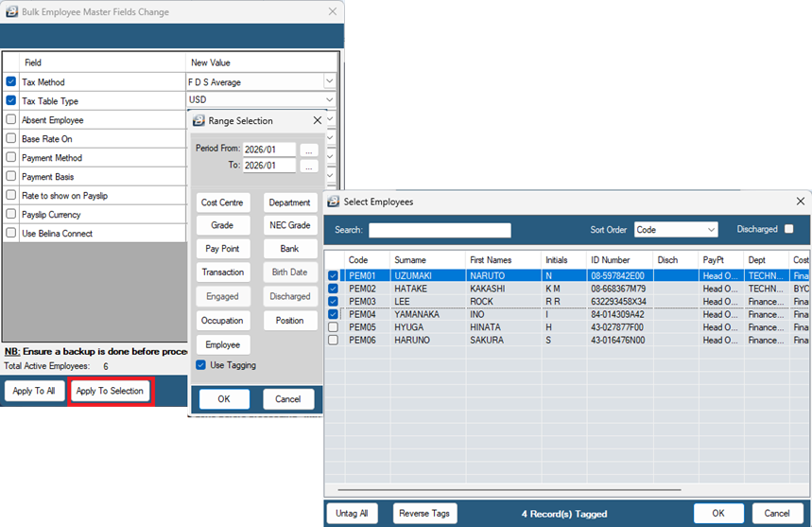Click Apply To Selection button
Viewport: 812px width, 527px height.
pos(110,391)
